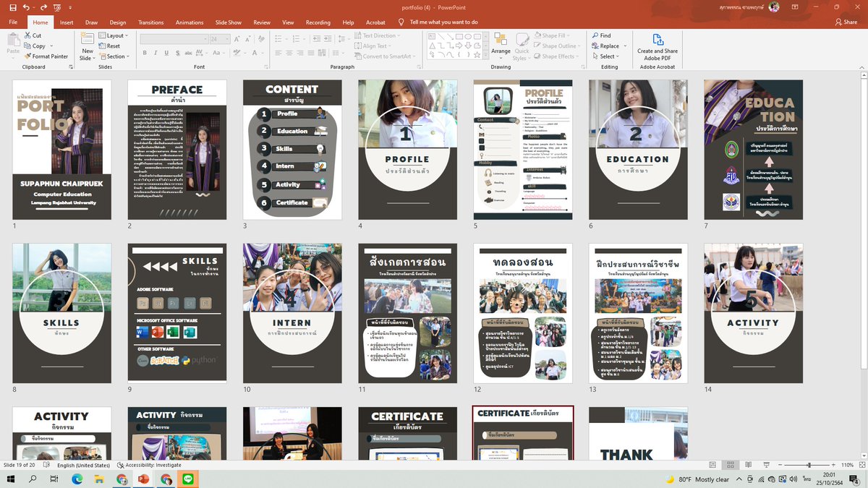Click Accessibility: Investigate in status bar
This screenshot has height=488, width=868.
[x=149, y=466]
